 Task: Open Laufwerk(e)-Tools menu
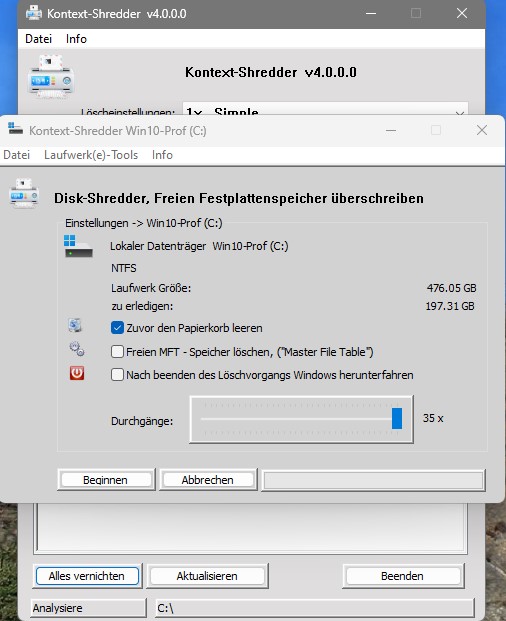coord(91,155)
